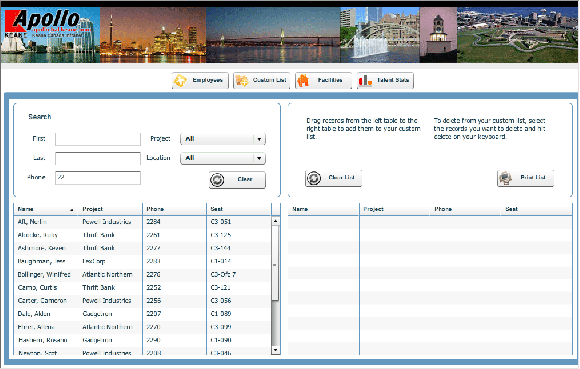580x369 pixels.
Task: Focus the First name search field
Action: [x=98, y=139]
